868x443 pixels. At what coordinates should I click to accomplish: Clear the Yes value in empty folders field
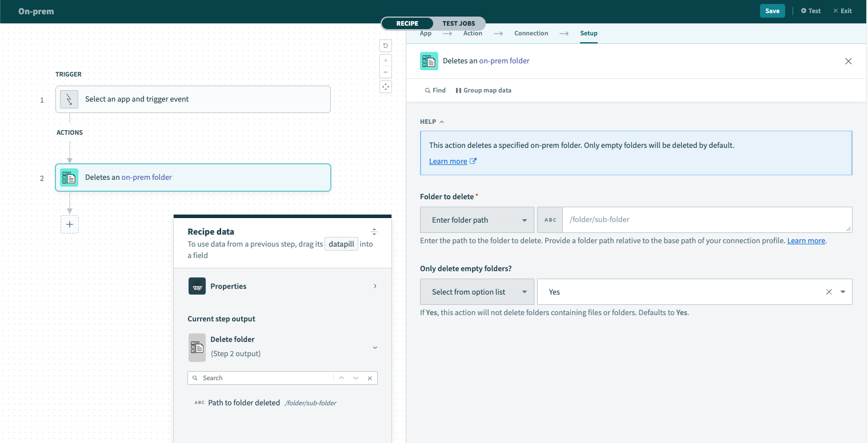click(829, 292)
